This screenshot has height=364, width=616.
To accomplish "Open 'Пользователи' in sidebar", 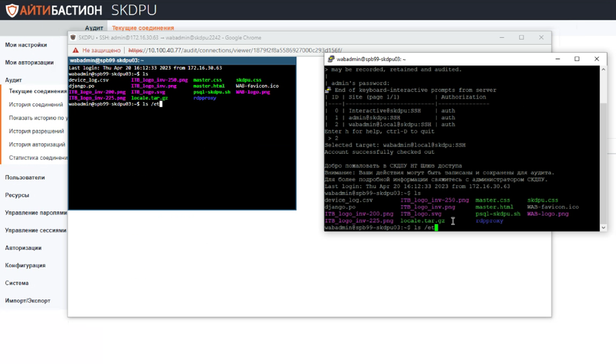I will 25,177.
